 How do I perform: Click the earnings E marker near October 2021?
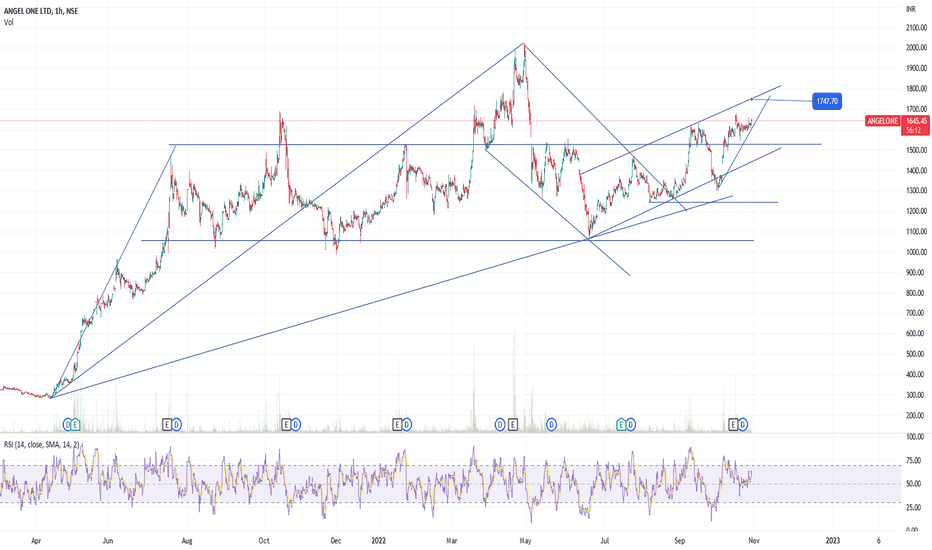(286, 425)
